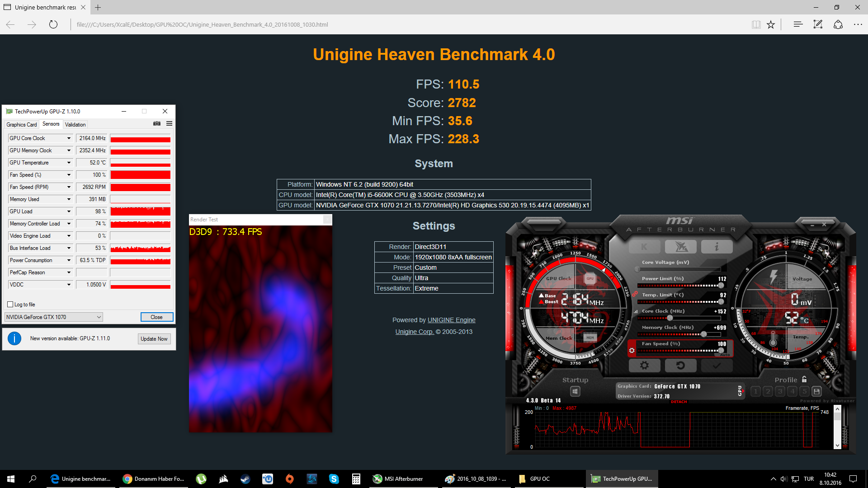Toggle Auto fan speed mode in Afterburner

click(725, 355)
